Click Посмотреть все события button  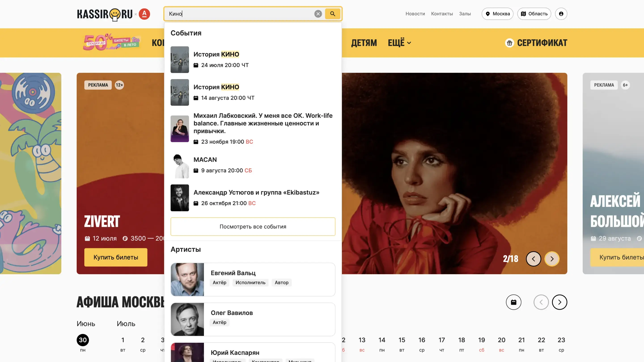[253, 227]
